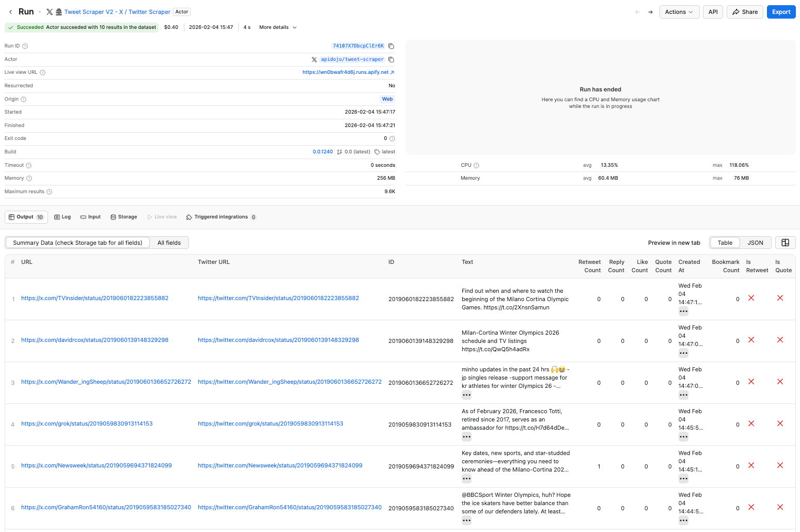The height and width of the screenshot is (532, 800).
Task: Click the forward navigation arrow near Actions
Action: [x=650, y=11]
